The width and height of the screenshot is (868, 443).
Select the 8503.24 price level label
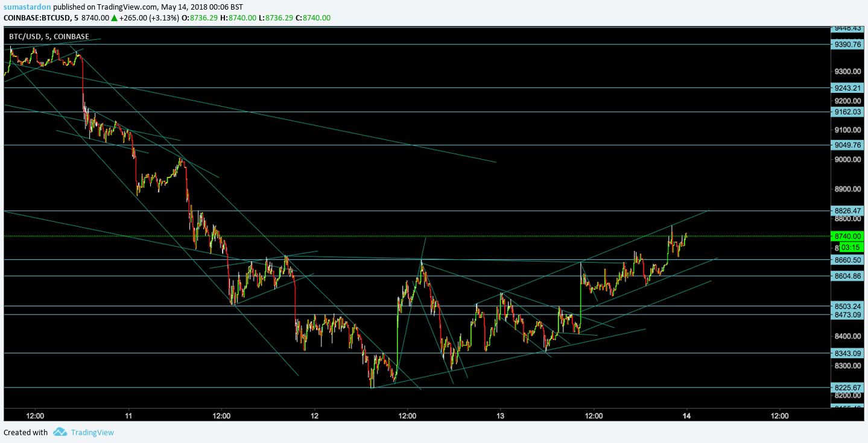[x=847, y=306]
